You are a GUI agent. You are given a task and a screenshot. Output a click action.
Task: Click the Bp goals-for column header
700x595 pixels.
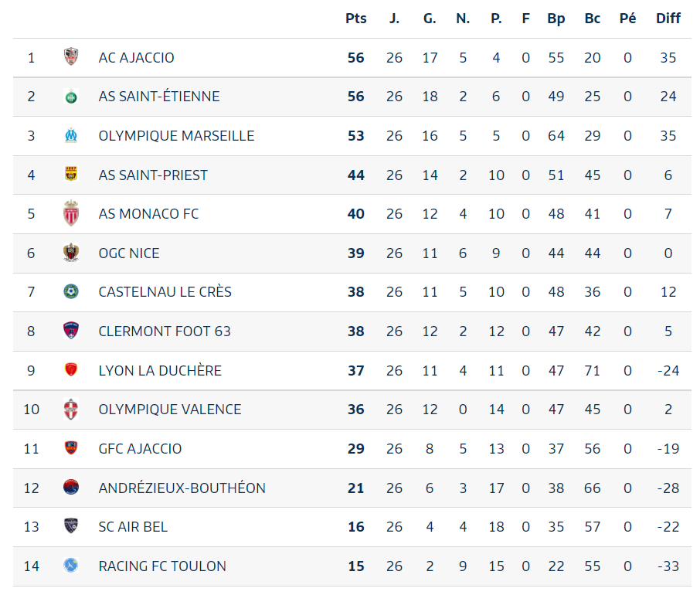tap(556, 19)
